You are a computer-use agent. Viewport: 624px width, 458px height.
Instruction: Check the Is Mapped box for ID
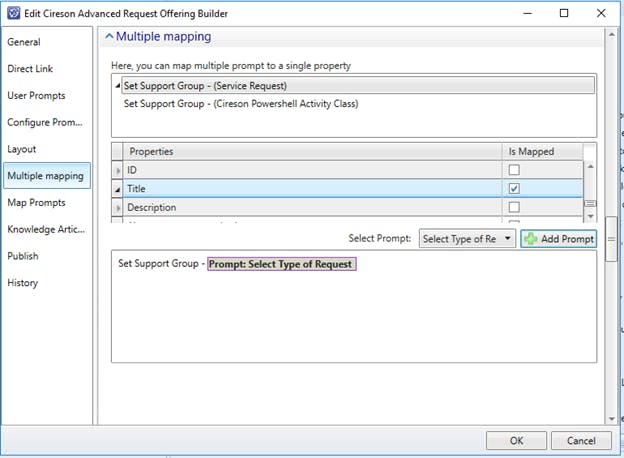(x=514, y=170)
